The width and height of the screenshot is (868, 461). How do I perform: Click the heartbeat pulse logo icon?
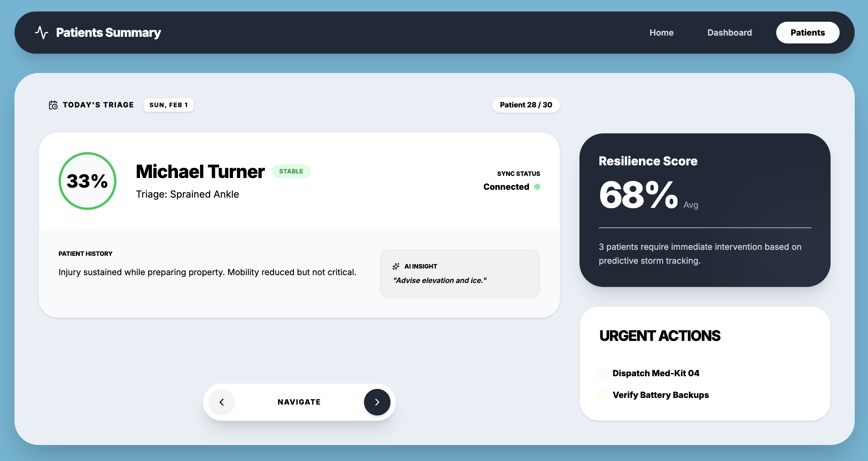coord(41,33)
